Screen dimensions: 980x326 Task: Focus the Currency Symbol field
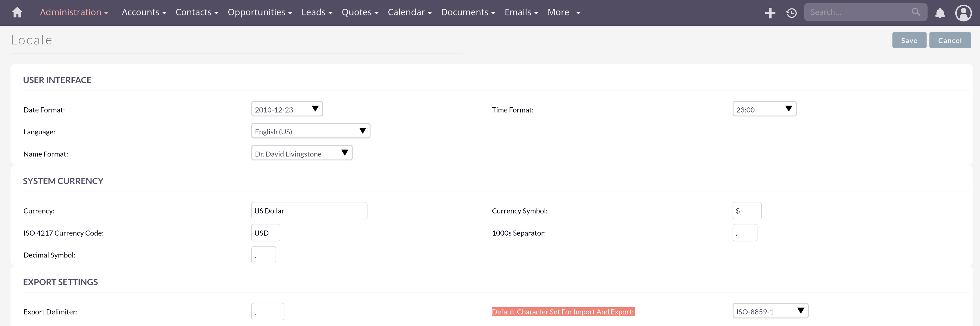pos(746,211)
